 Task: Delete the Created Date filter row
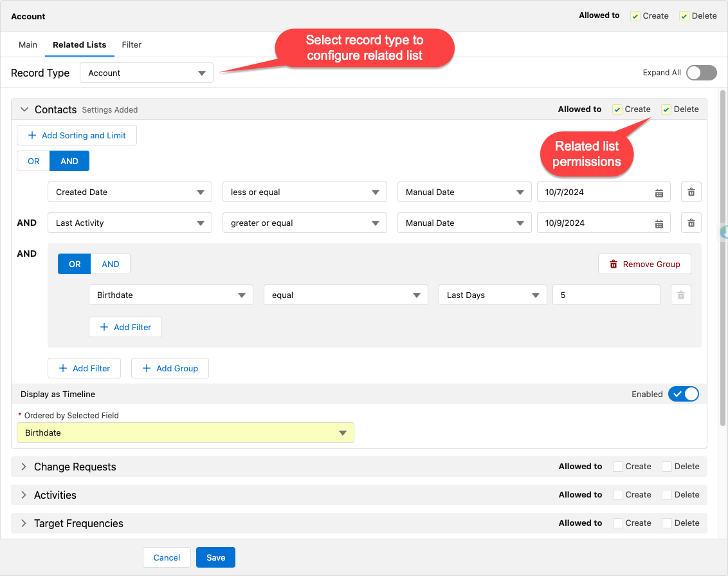pyautogui.click(x=691, y=192)
